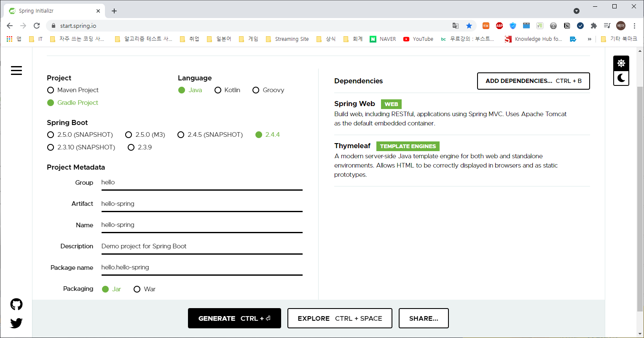Open the 게임 bookmark folder
Image resolution: width=644 pixels, height=338 pixels.
(248, 39)
